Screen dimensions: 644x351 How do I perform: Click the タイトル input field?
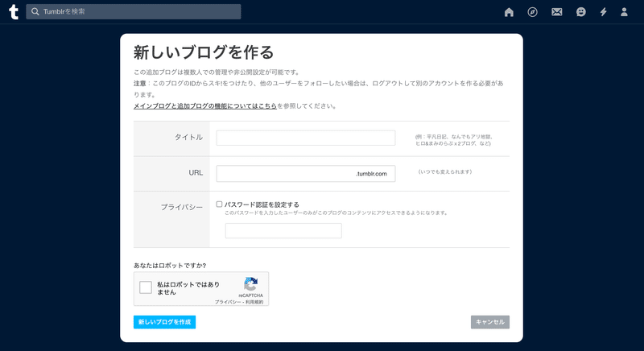[x=306, y=138]
